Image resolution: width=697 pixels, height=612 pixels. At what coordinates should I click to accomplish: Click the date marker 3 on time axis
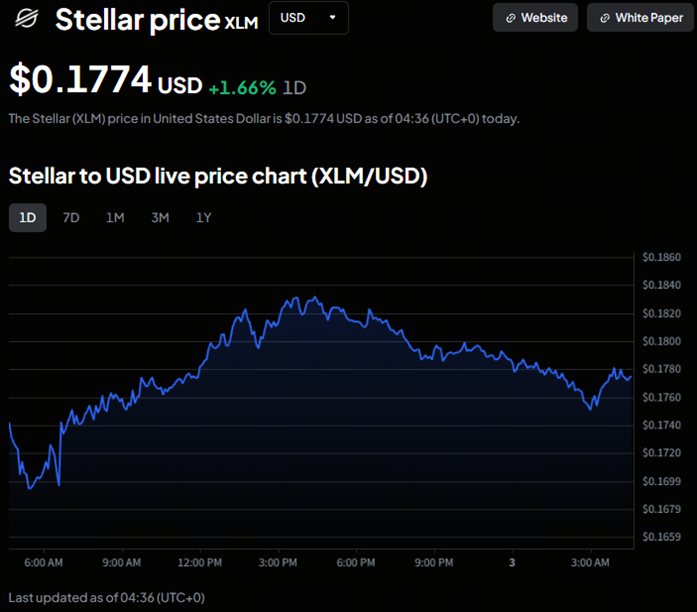click(511, 563)
